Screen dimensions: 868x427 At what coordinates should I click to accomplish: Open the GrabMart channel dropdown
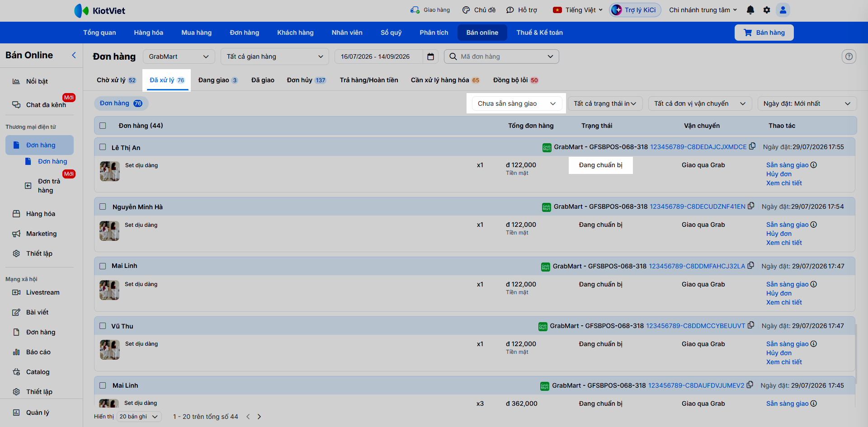tap(179, 56)
